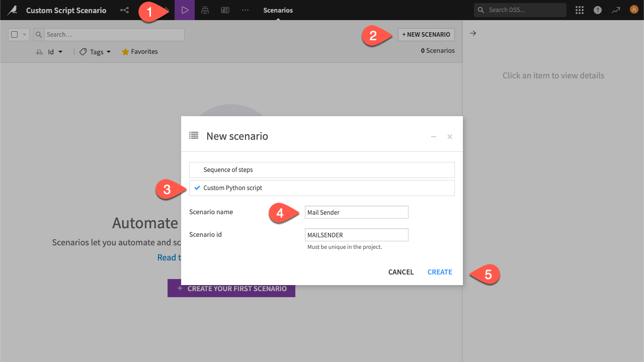
Task: Open the applications waffle grid icon
Action: 579,10
